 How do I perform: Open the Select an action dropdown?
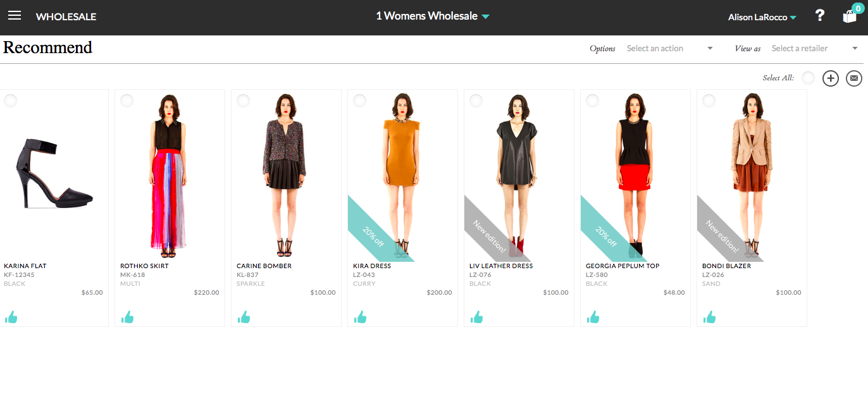pyautogui.click(x=670, y=48)
